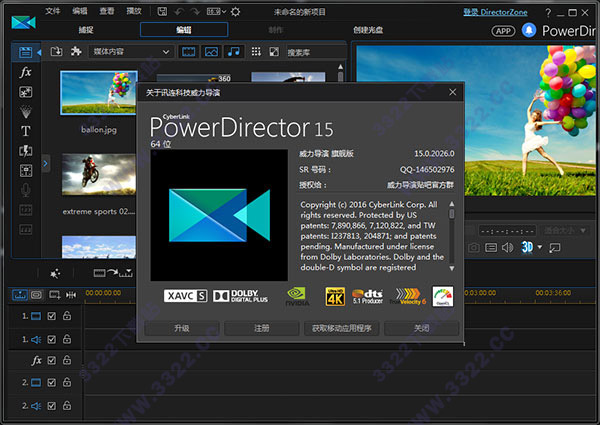Open preferences gear icon in top toolbar

[235, 11]
